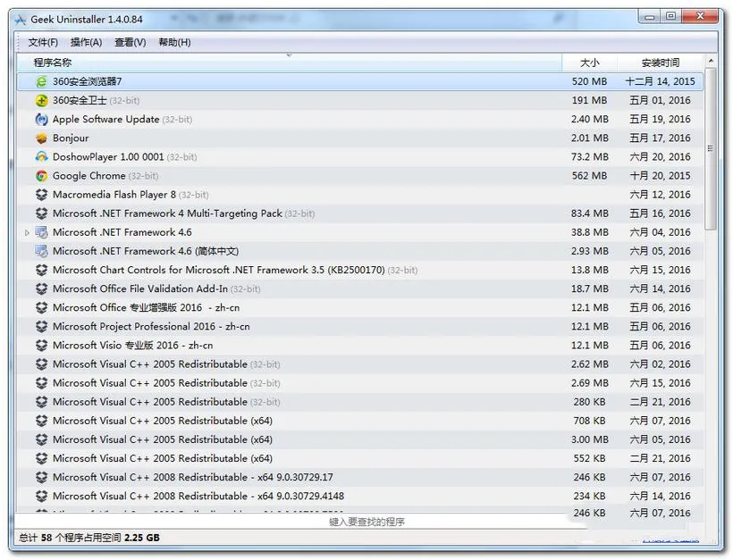
Task: Click the 73.2 MB size cell
Action: 589,157
